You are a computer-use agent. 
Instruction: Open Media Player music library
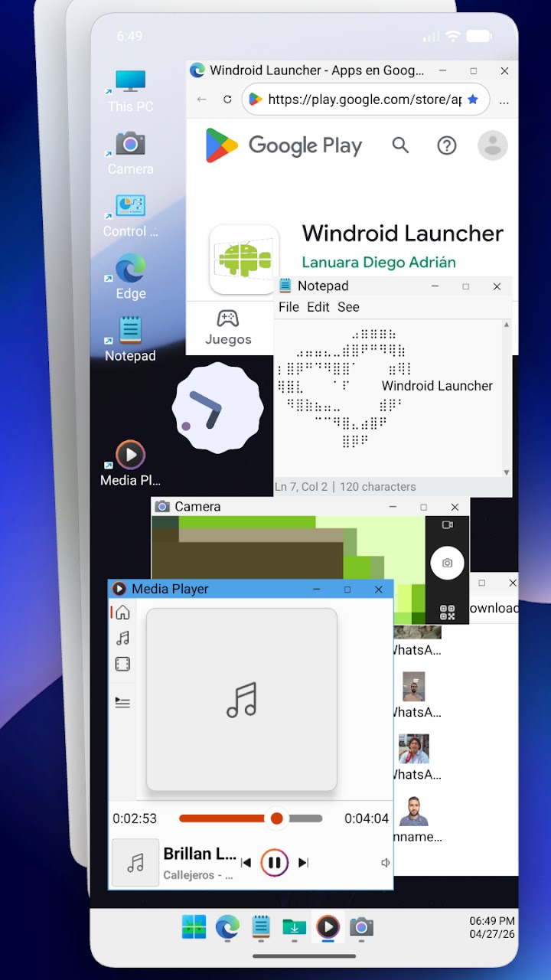pos(122,638)
